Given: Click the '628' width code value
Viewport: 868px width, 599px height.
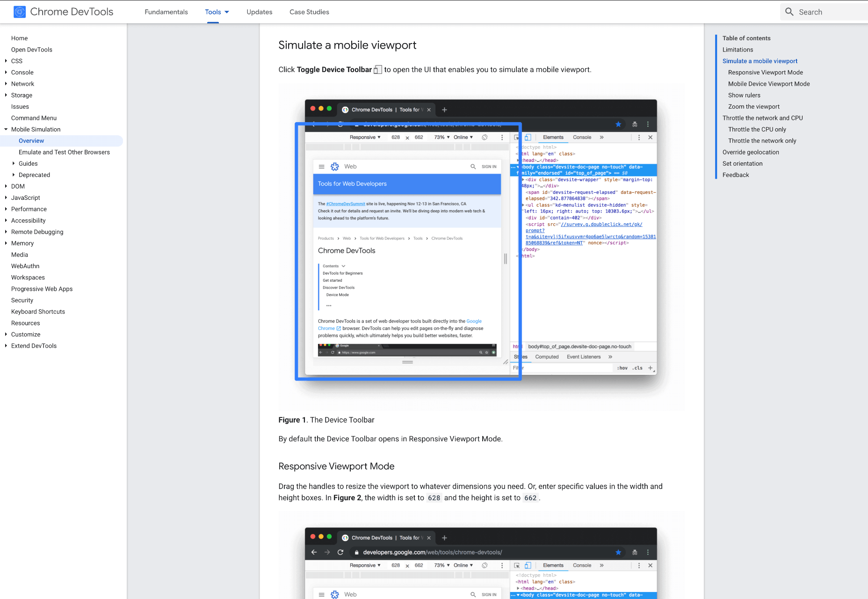Looking at the screenshot, I should pos(434,498).
